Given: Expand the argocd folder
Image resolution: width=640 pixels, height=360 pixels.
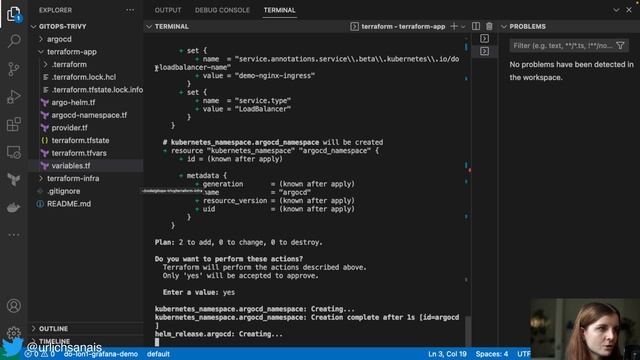Looking at the screenshot, I should 59,39.
